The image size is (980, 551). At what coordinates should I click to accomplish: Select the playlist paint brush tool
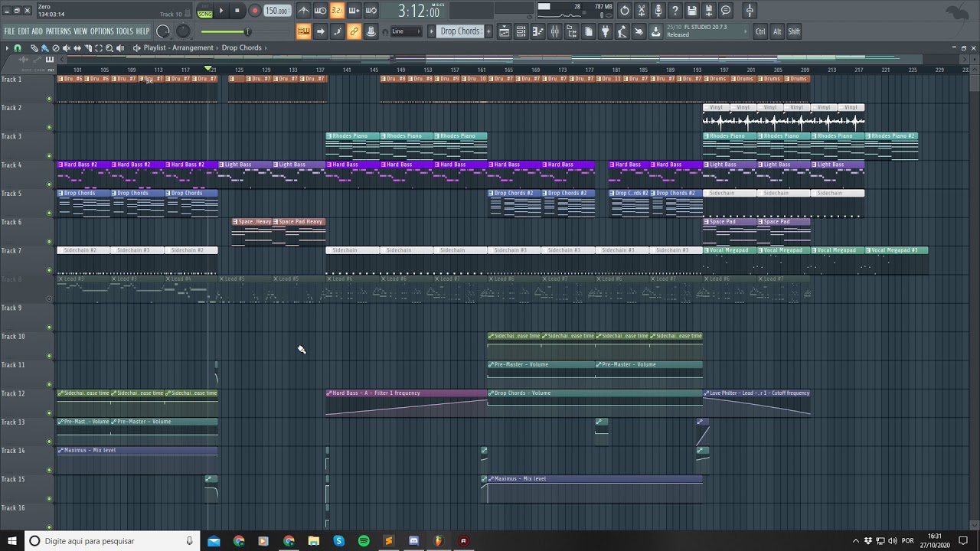click(x=44, y=48)
